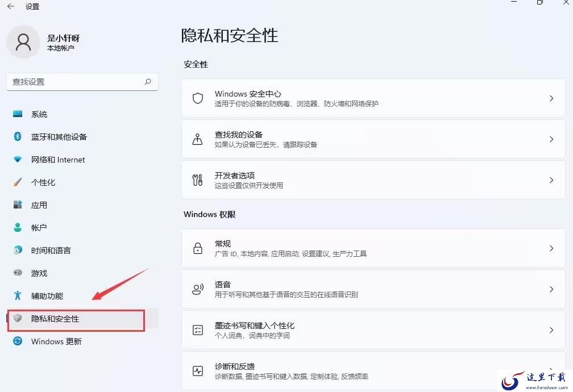Open 语音 online speech recognition settings

373,289
